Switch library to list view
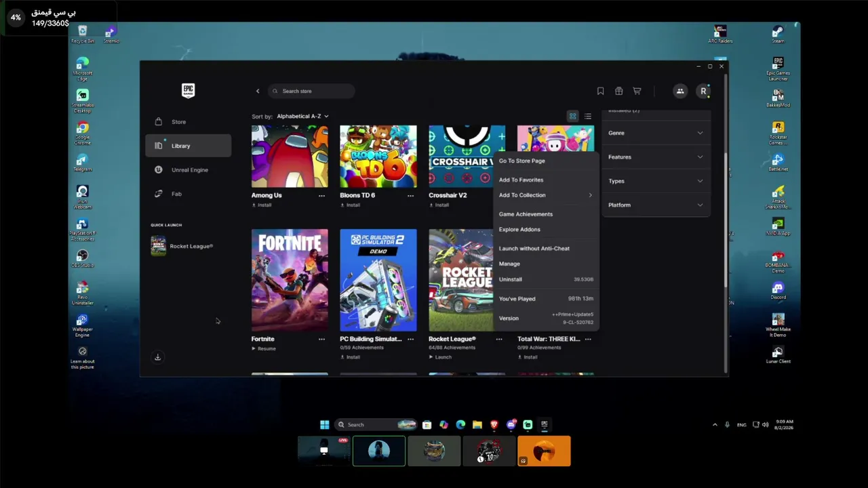This screenshot has width=868, height=488. [588, 117]
